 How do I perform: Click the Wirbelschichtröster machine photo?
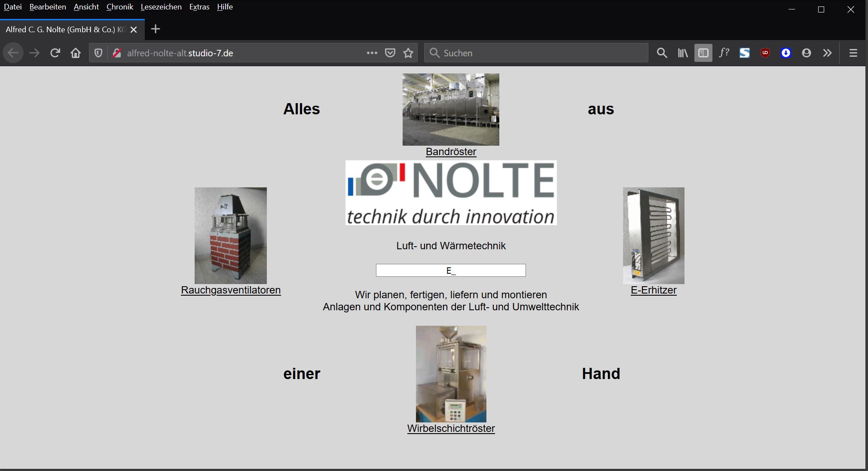click(x=451, y=374)
